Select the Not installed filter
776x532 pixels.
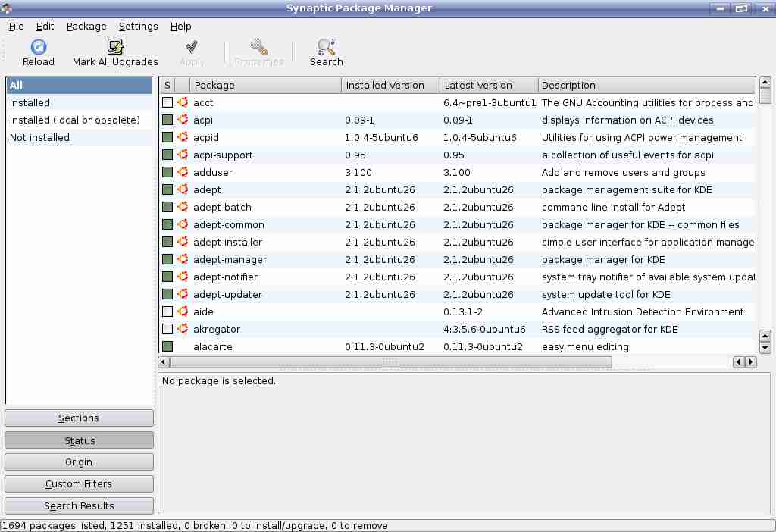pos(79,138)
